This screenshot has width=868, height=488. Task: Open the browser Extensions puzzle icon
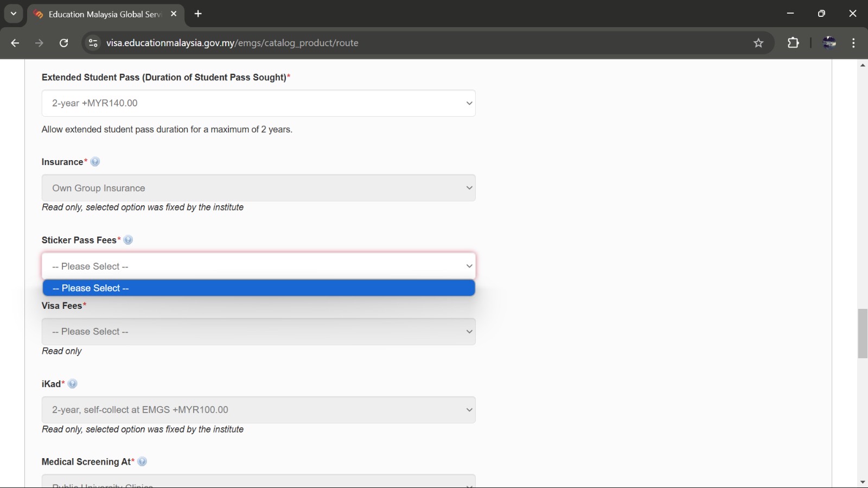[x=793, y=43]
